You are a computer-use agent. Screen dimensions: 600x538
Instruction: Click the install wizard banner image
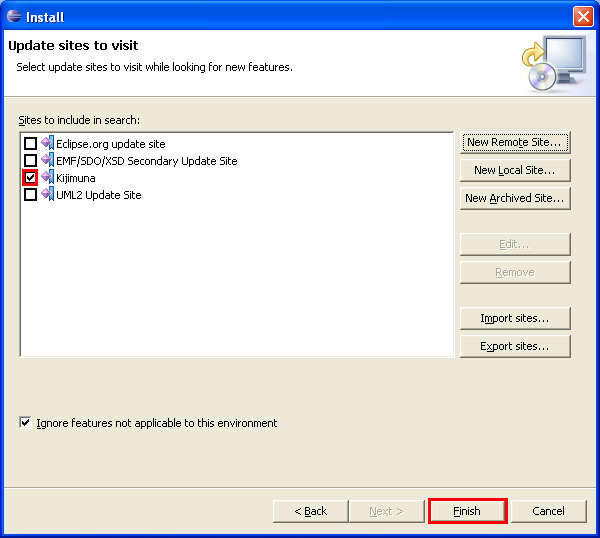point(553,64)
